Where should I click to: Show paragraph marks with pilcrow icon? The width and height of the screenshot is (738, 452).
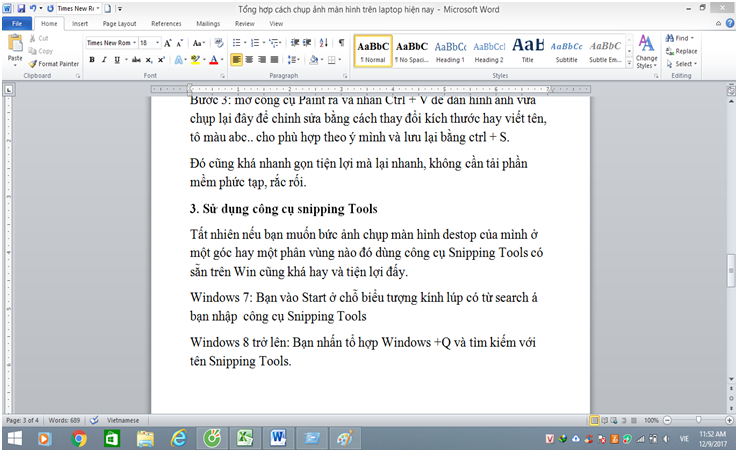tap(341, 43)
